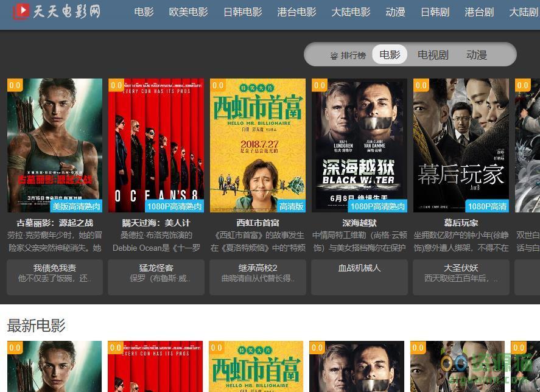Click the 排行榜 ranking crown icon
Image resolution: width=540 pixels, height=392 pixels.
pos(334,55)
